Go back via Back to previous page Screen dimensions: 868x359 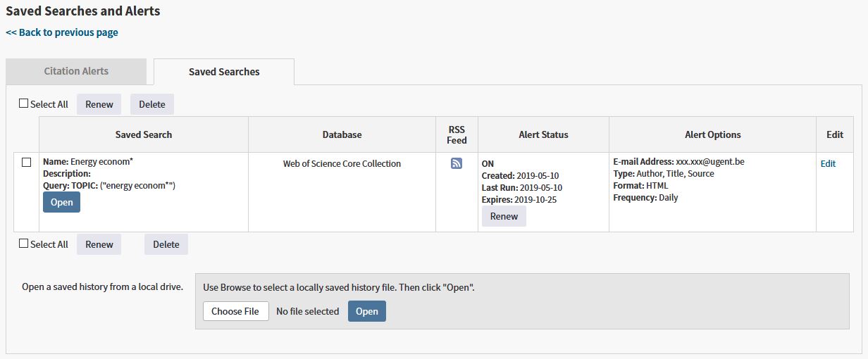[62, 32]
